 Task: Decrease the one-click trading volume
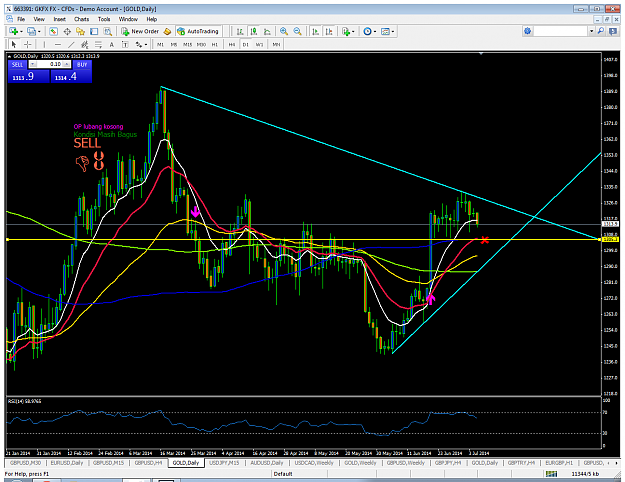point(33,65)
